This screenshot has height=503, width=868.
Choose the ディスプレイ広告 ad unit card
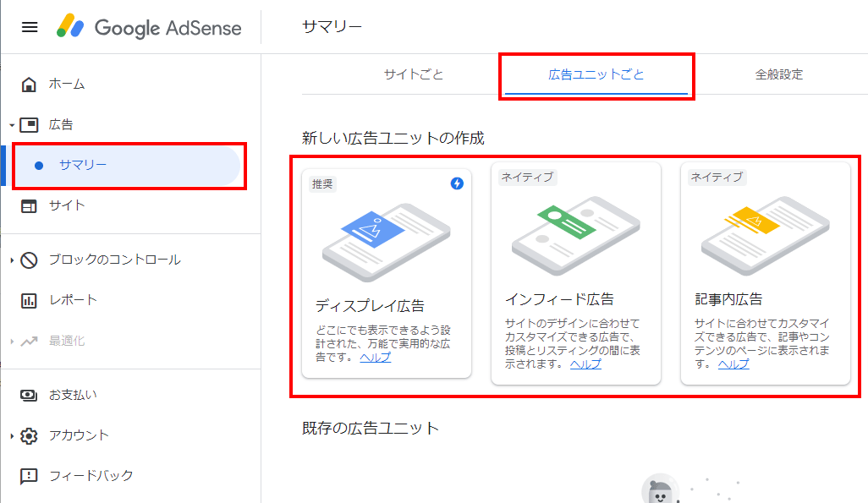(x=387, y=274)
